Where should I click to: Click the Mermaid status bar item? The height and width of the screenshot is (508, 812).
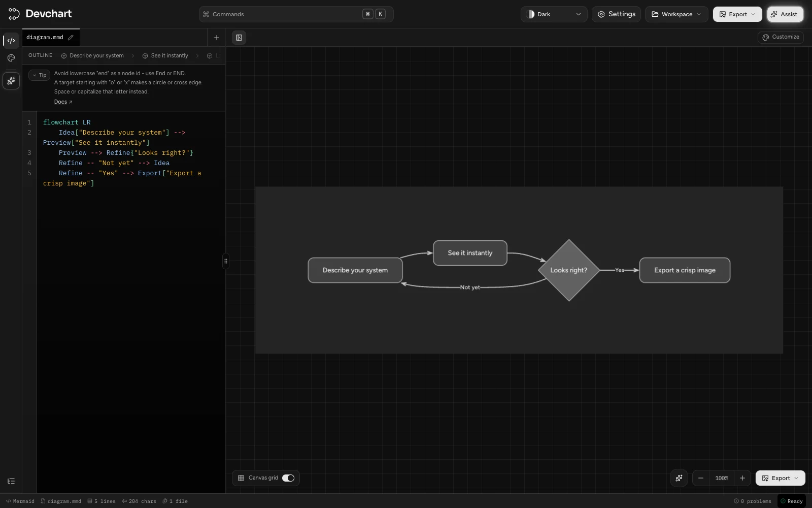coord(20,501)
